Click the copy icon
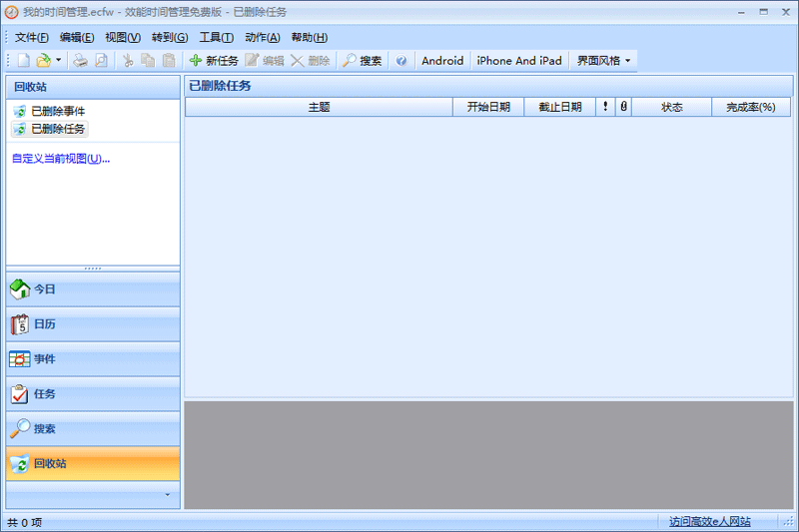The width and height of the screenshot is (799, 532). pyautogui.click(x=148, y=61)
